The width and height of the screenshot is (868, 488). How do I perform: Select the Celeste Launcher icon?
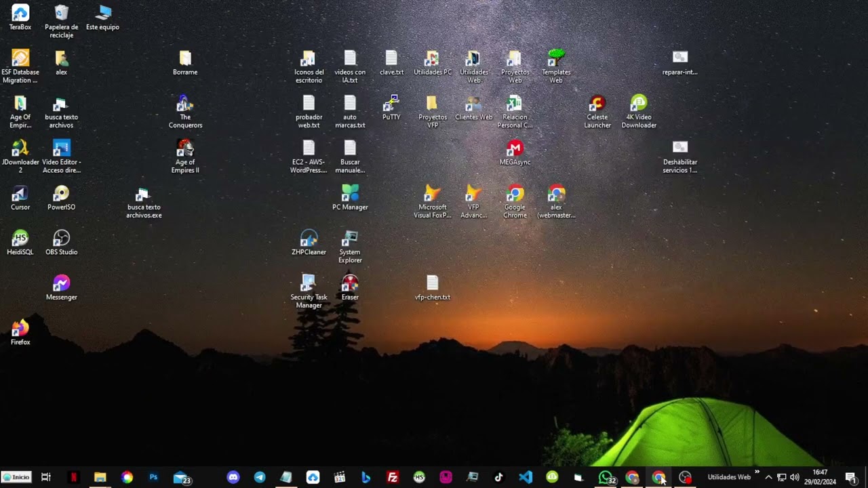pyautogui.click(x=597, y=112)
